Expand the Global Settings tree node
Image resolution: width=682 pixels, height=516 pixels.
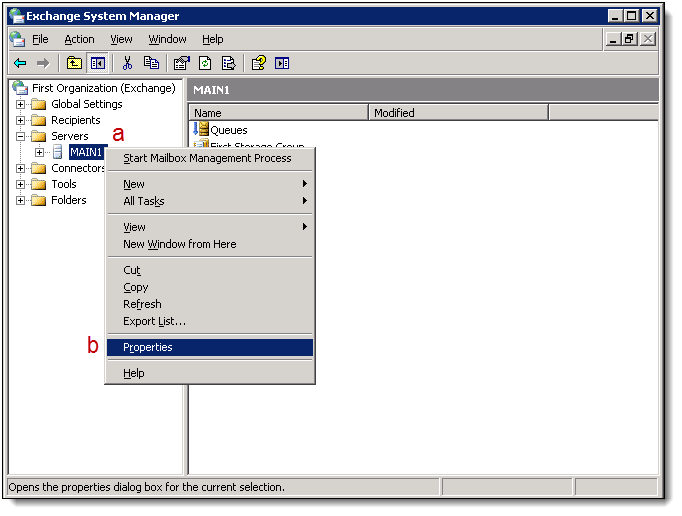coord(20,104)
